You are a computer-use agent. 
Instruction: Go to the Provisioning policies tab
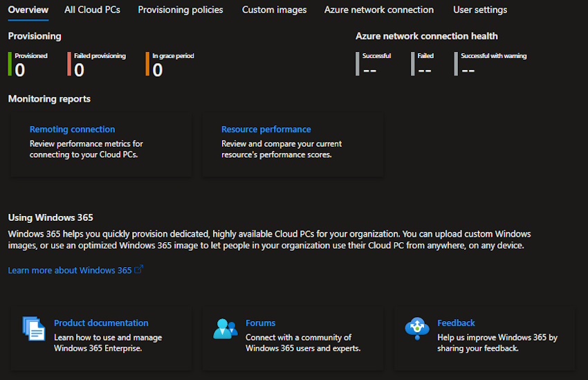(181, 10)
